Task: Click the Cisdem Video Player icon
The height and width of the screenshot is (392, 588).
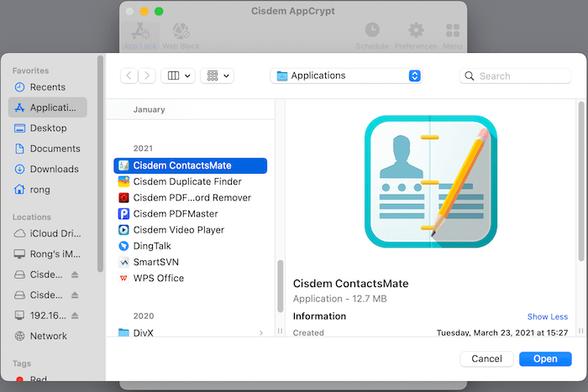Action: click(x=123, y=230)
